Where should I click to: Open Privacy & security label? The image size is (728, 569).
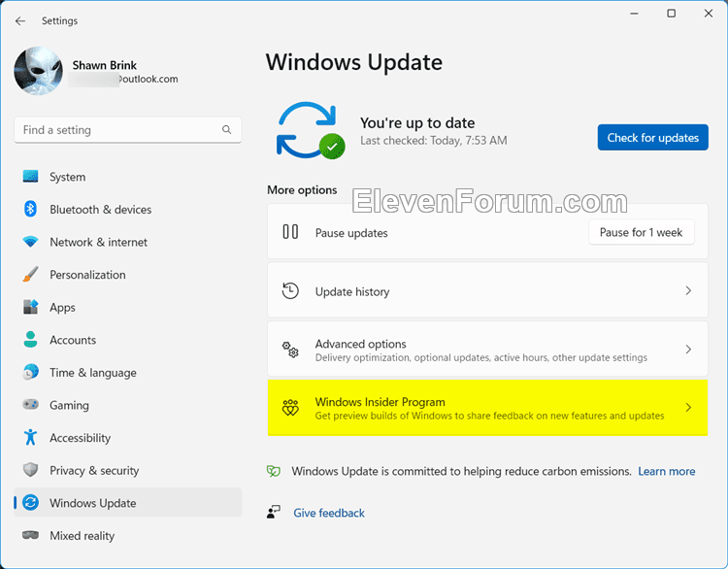[94, 471]
